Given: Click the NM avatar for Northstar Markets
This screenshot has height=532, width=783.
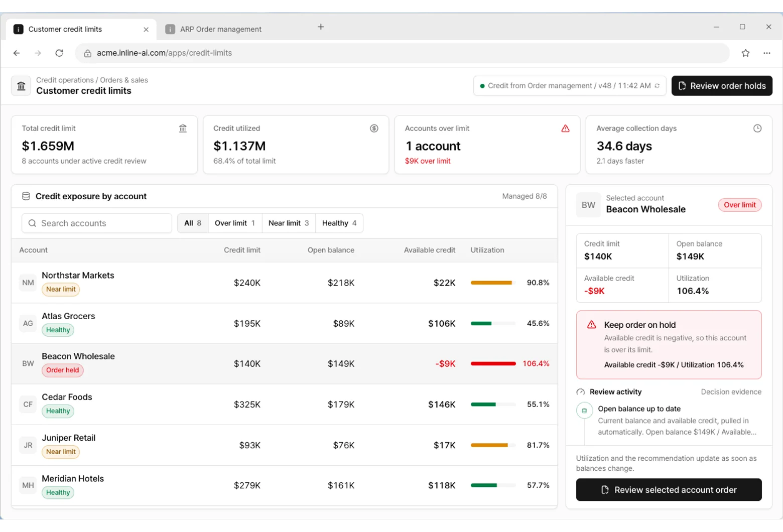Looking at the screenshot, I should pyautogui.click(x=28, y=283).
